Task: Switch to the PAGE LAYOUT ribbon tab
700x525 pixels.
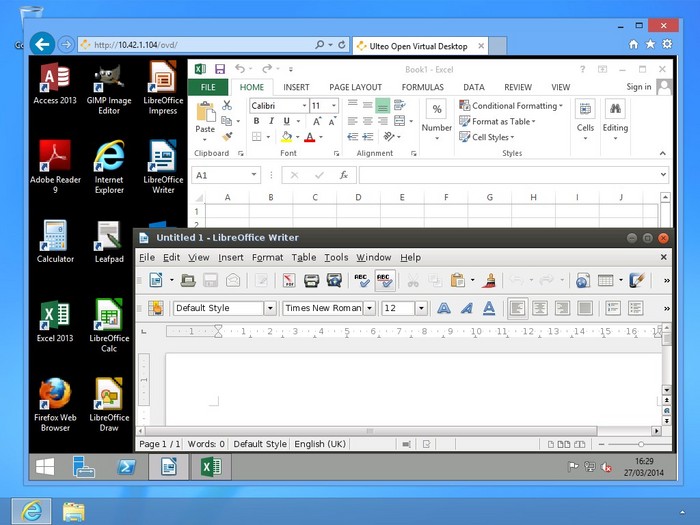Action: pos(355,87)
